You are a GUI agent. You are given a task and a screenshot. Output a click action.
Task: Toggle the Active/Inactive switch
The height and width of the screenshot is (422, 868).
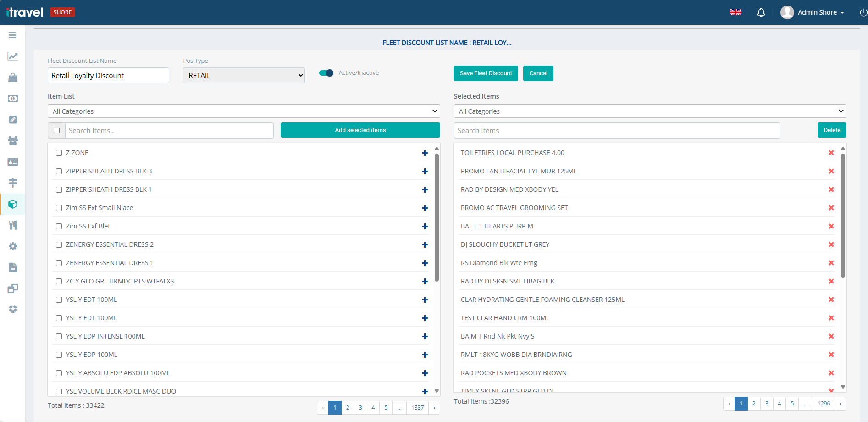pyautogui.click(x=326, y=73)
